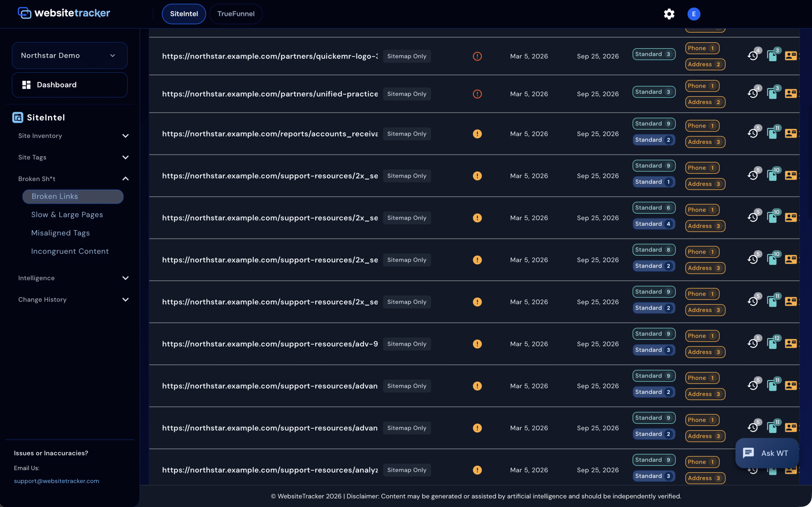The height and width of the screenshot is (507, 812).
Task: Go to the Dashboard
Action: pyautogui.click(x=70, y=85)
